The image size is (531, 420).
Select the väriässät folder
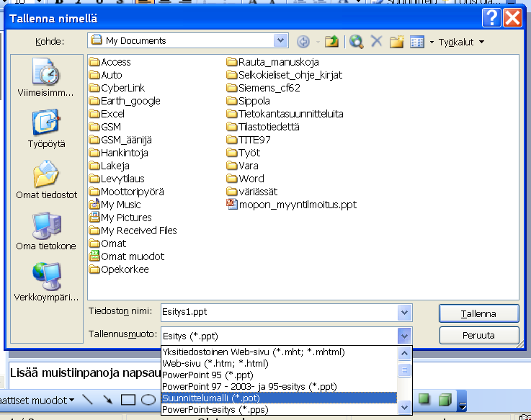252,192
